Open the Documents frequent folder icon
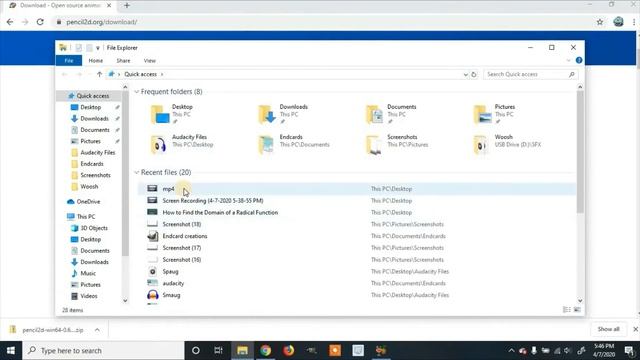 coord(375,114)
